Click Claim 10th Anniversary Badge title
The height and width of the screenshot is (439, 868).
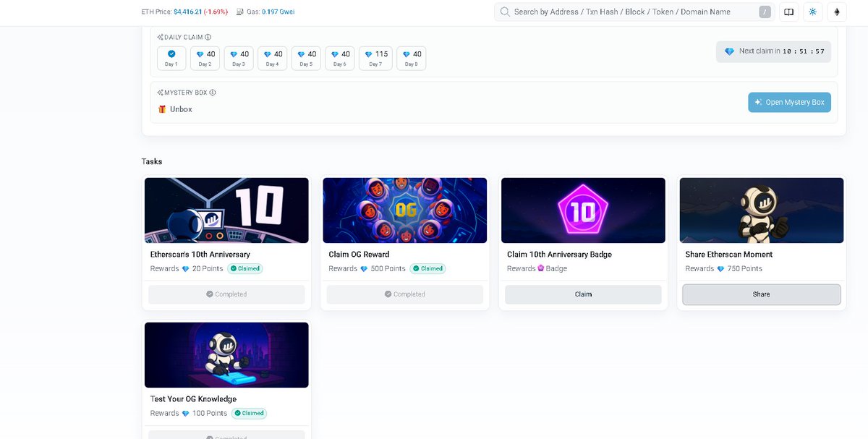[559, 255]
